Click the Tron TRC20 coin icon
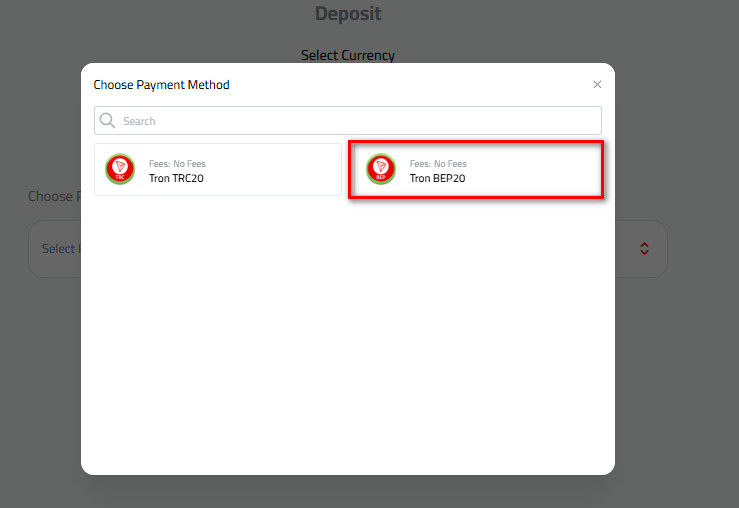739x508 pixels. click(x=120, y=169)
